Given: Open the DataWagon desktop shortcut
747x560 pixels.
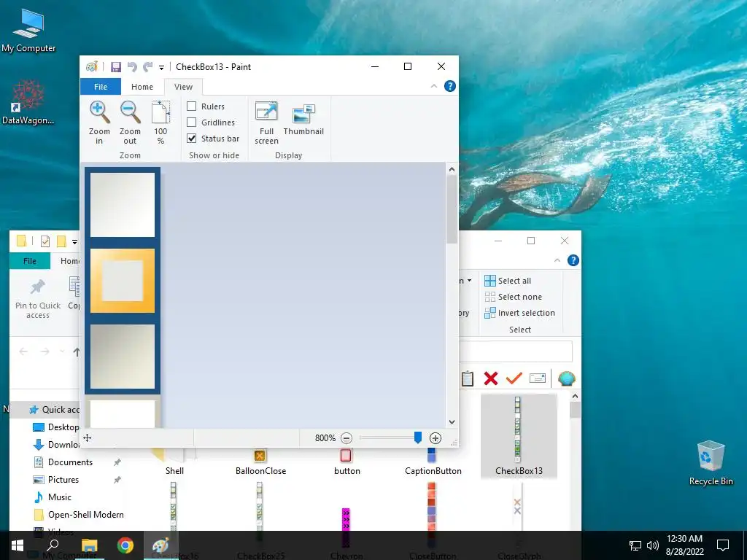Looking at the screenshot, I should tap(28, 102).
